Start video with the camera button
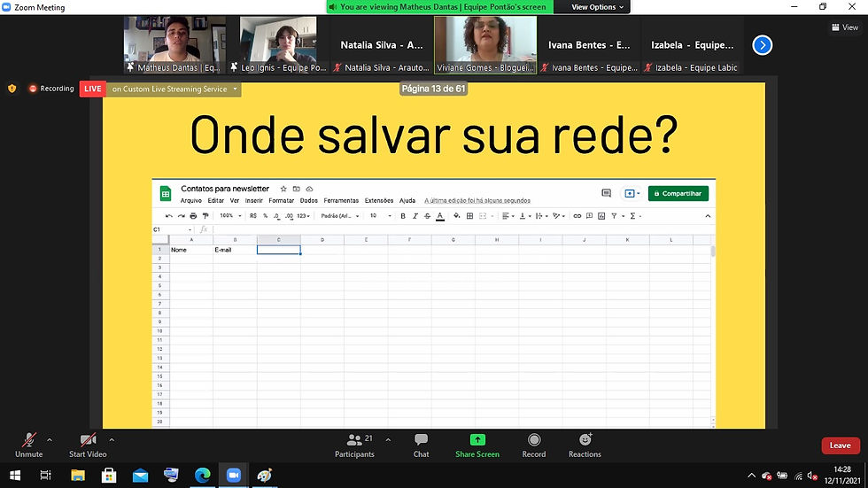 [x=88, y=445]
